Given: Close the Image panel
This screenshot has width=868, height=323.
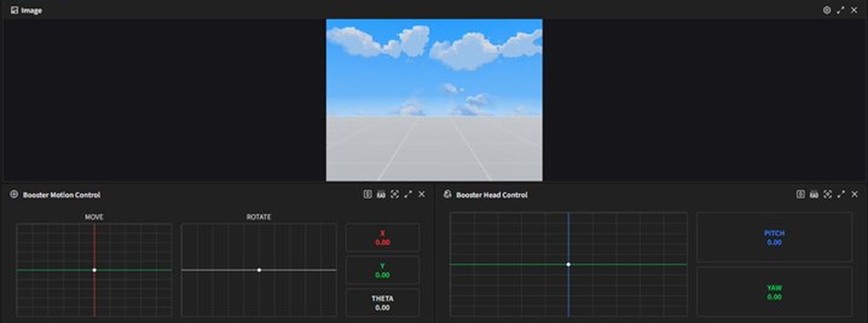Looking at the screenshot, I should tap(854, 10).
